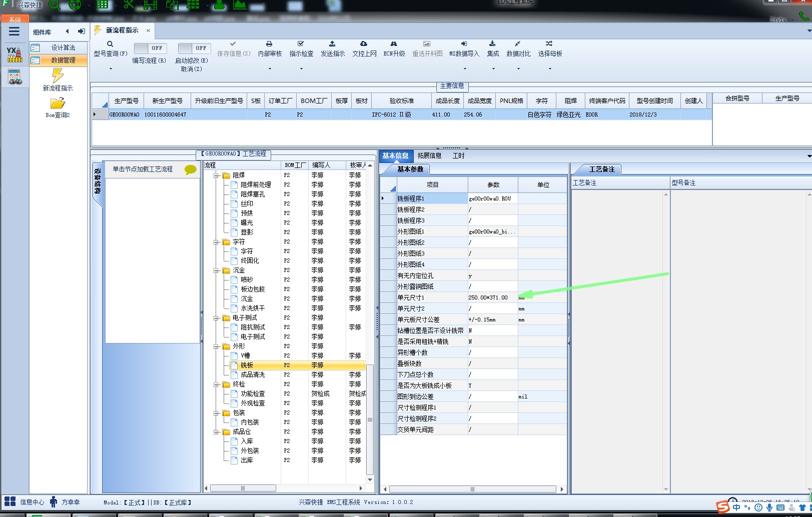Toggle the 启动修改(E) switch on
Viewport: 812px width, 517px height.
coord(194,48)
